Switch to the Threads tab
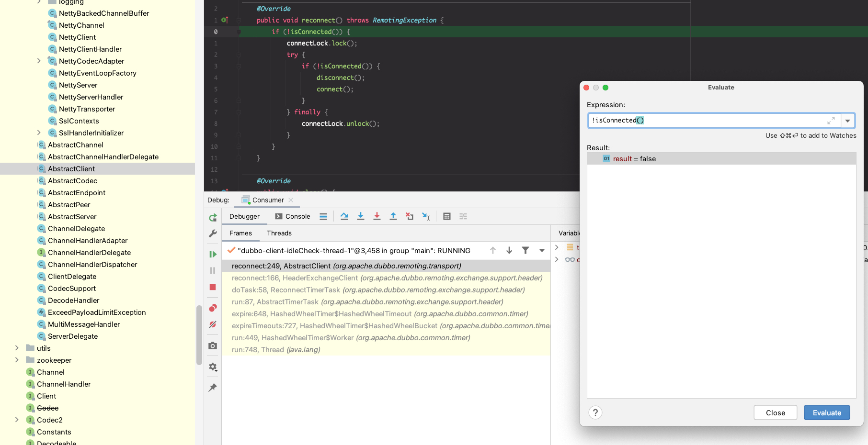Screen dimensions: 868x445 (x=279, y=233)
